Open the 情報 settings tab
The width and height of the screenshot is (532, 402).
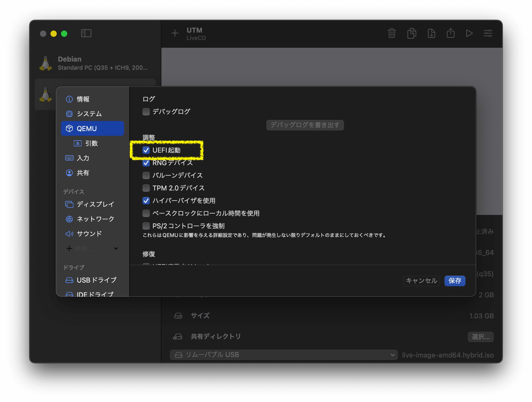pyautogui.click(x=92, y=99)
